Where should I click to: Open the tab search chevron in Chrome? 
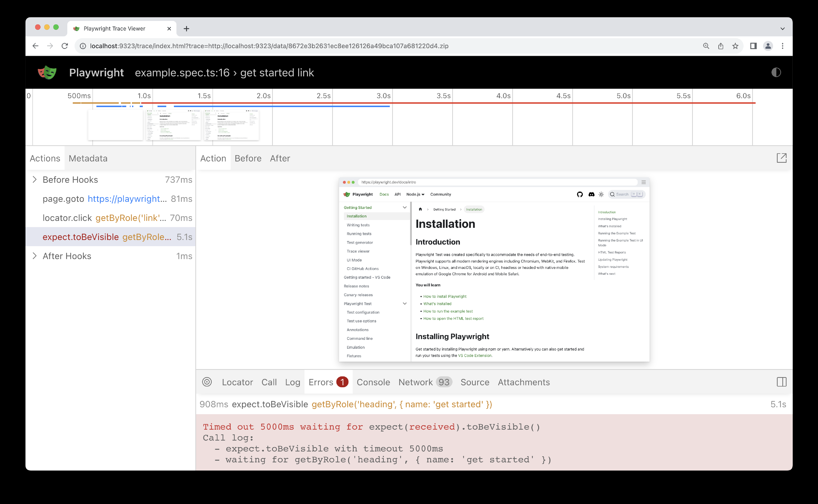[782, 29]
